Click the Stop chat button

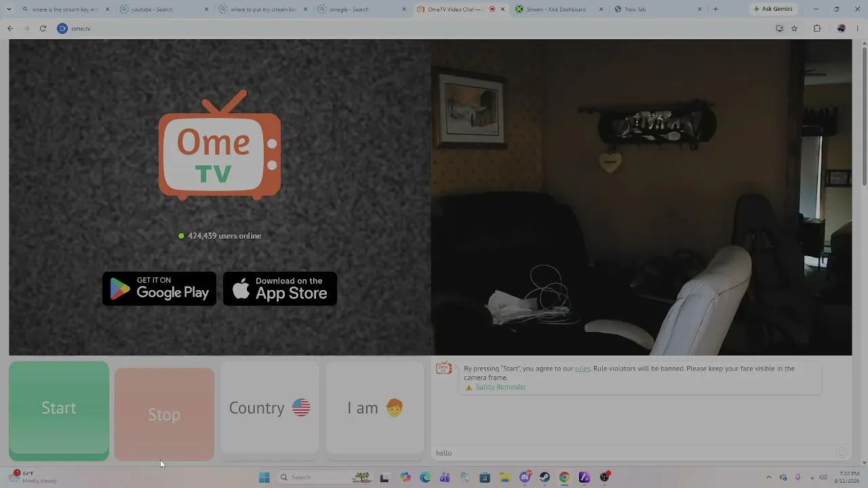pyautogui.click(x=164, y=414)
